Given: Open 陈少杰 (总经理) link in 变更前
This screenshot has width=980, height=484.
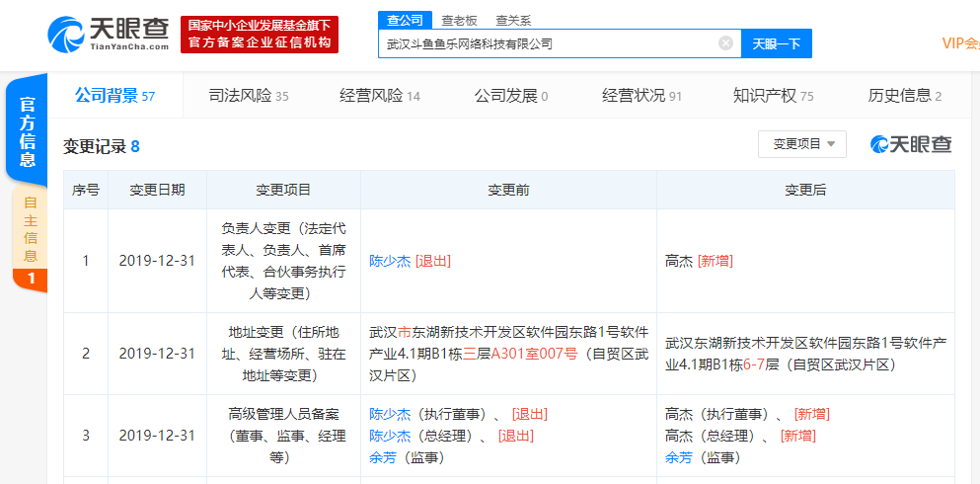Looking at the screenshot, I should point(390,436).
